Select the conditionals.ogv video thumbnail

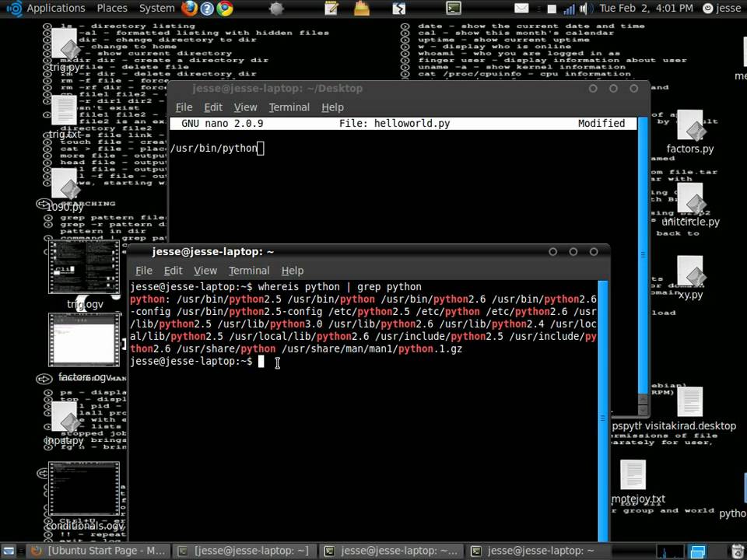(84, 488)
